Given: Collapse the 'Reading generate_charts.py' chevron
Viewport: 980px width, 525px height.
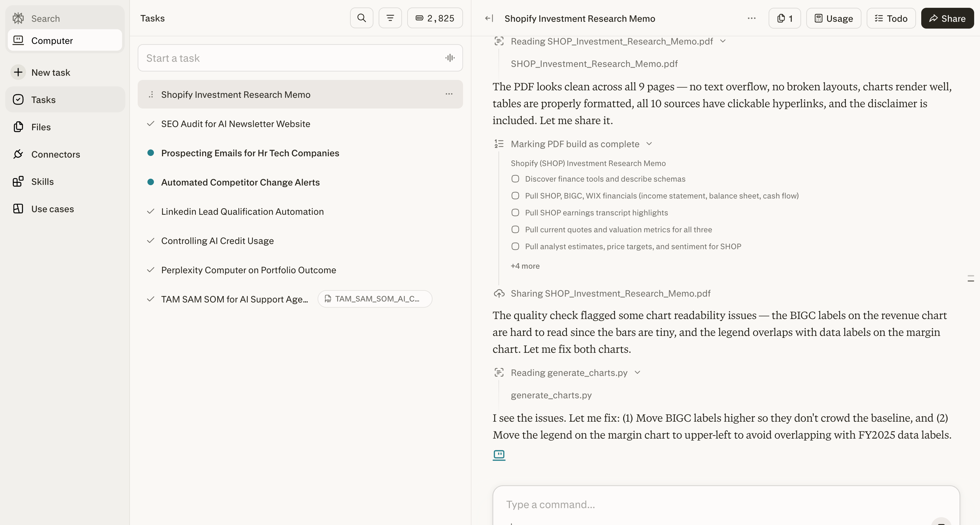Looking at the screenshot, I should coord(637,372).
